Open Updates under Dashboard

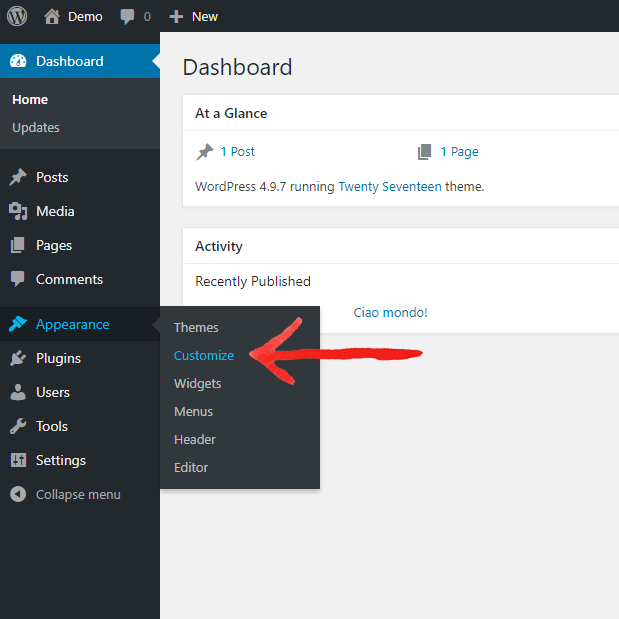point(36,128)
